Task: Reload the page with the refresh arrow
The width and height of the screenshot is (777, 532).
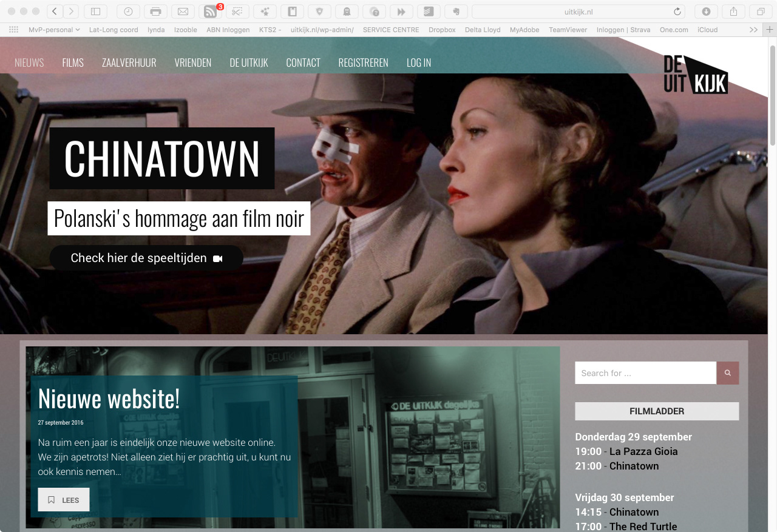Action: pos(677,12)
